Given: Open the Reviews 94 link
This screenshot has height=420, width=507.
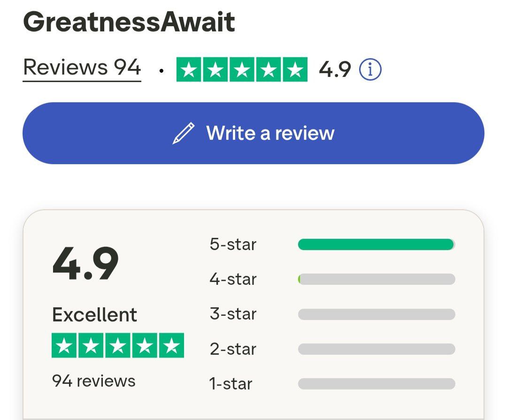Looking at the screenshot, I should [82, 68].
